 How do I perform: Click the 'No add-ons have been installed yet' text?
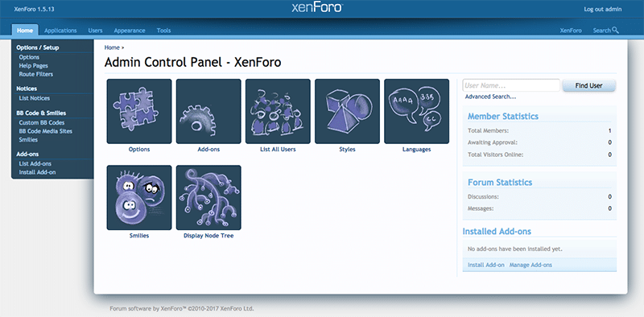515,249
